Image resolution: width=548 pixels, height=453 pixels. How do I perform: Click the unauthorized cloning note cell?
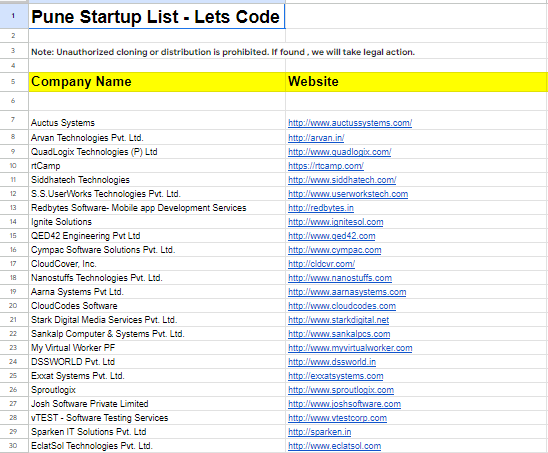(223, 52)
